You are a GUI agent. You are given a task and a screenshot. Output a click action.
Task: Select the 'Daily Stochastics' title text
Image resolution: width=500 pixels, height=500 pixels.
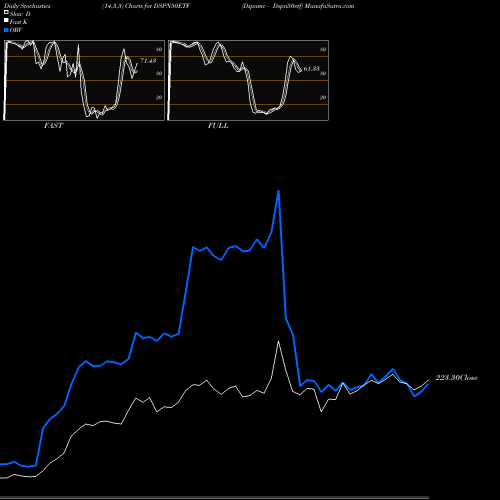[27, 6]
